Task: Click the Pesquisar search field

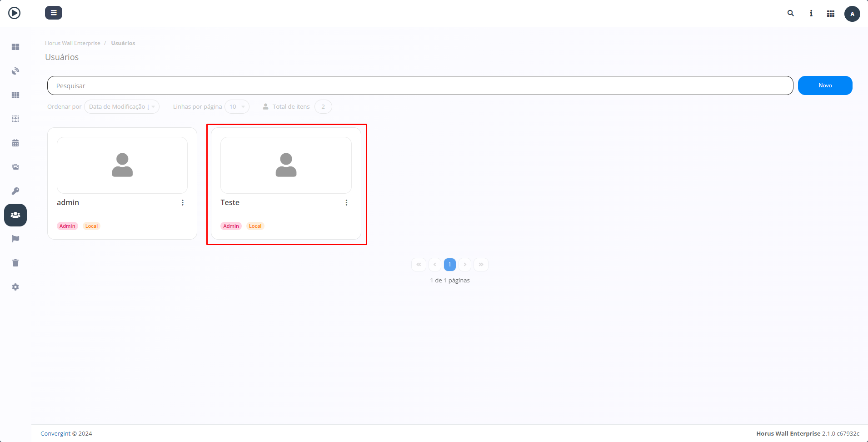Action: [x=420, y=85]
